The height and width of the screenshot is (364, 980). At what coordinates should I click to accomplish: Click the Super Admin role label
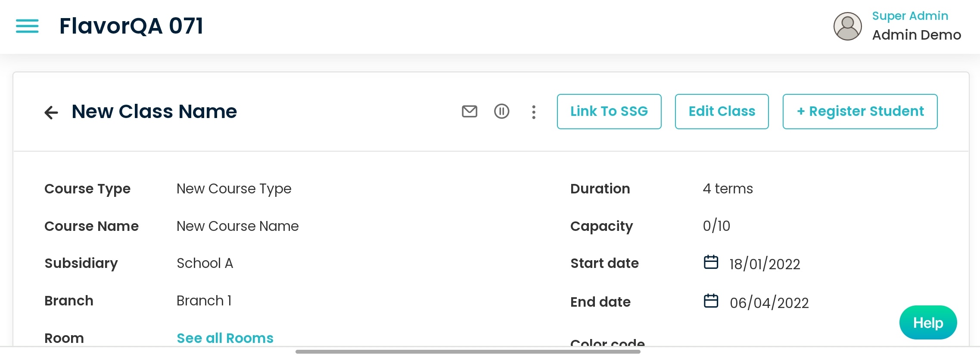tap(910, 16)
